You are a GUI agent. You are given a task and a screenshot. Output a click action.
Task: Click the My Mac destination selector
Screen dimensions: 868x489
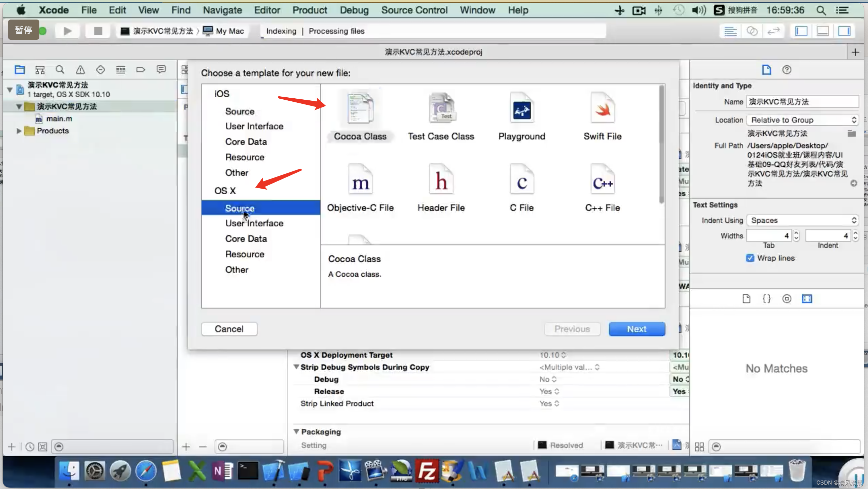(224, 31)
